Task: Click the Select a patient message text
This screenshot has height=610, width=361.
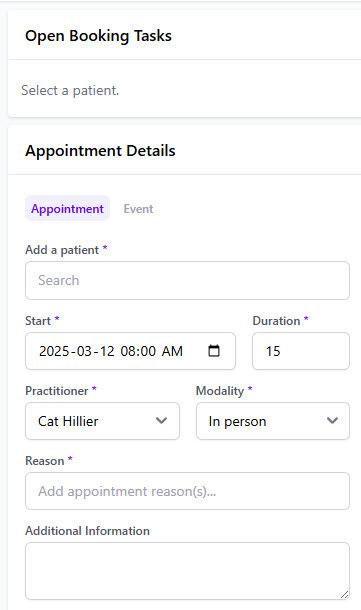Action: tap(70, 90)
